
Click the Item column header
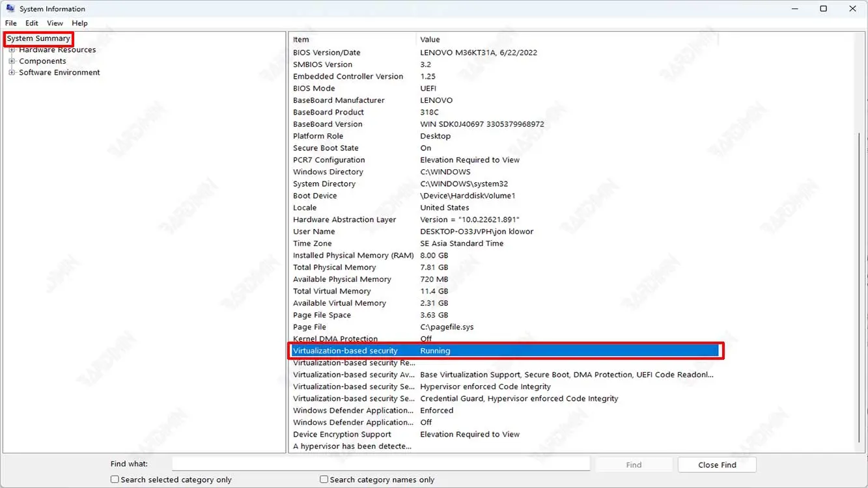coord(352,40)
